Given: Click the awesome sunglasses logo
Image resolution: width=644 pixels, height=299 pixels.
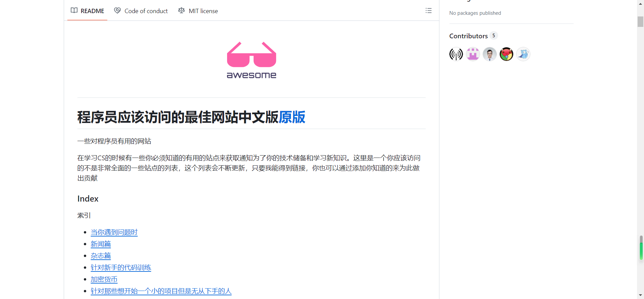Looking at the screenshot, I should 252,60.
